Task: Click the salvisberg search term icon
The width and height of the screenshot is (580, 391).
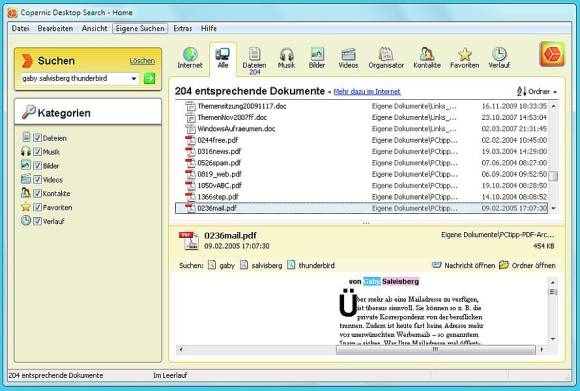Action: click(x=244, y=265)
